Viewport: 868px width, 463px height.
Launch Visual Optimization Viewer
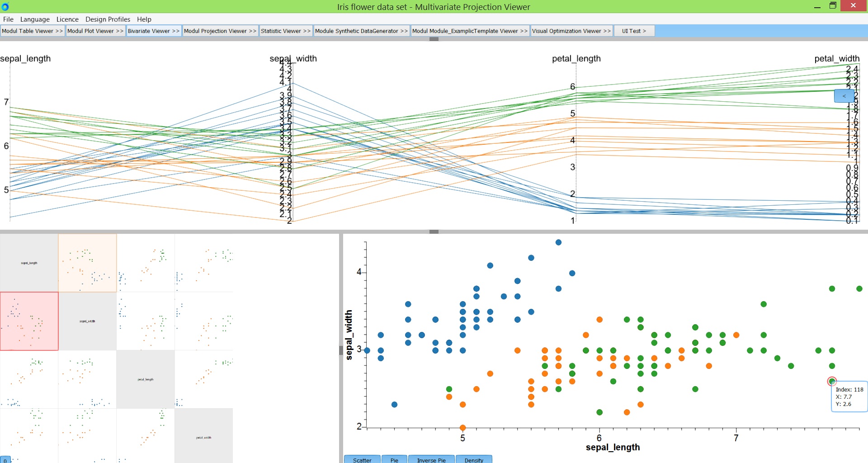571,31
